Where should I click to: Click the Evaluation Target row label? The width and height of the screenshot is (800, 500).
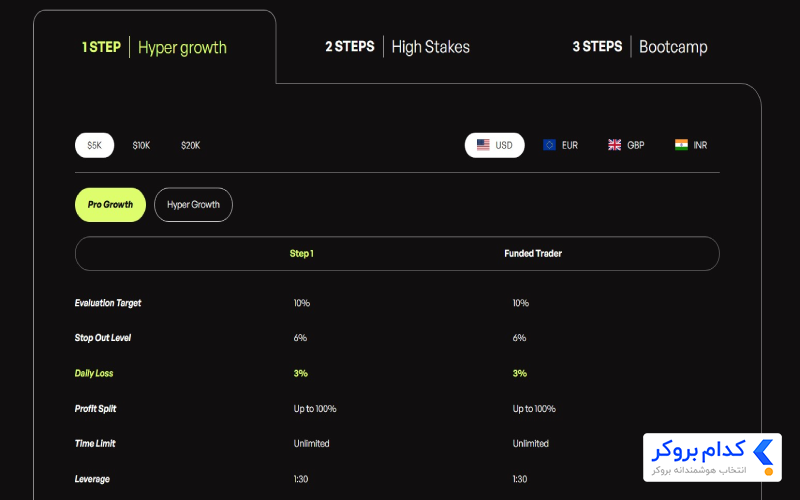[108, 303]
